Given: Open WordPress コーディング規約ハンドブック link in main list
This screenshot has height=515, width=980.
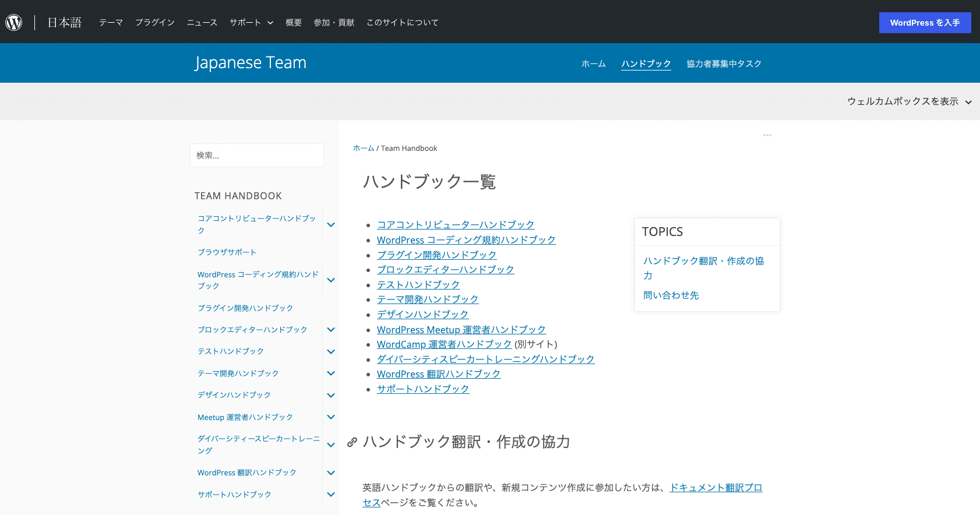Looking at the screenshot, I should pos(466,240).
